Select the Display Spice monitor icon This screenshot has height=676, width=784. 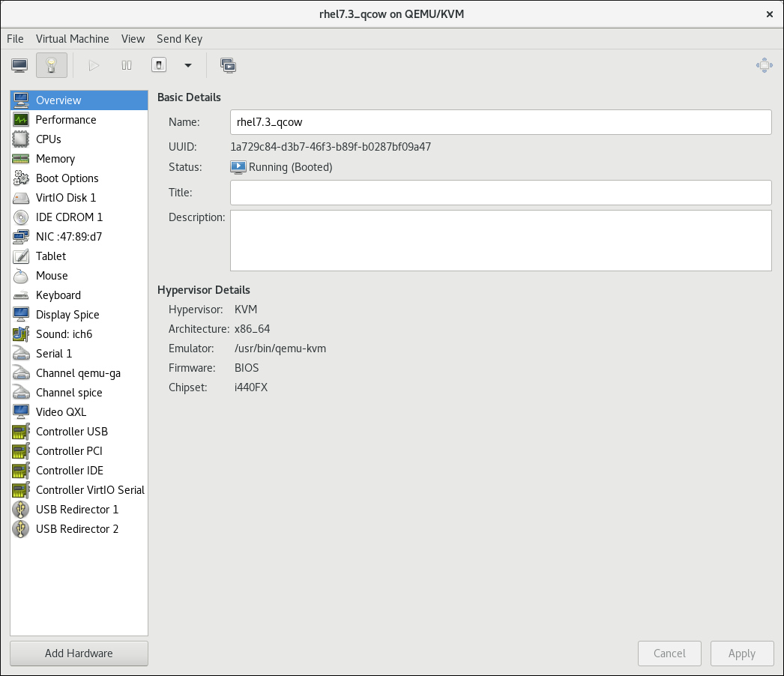click(21, 315)
